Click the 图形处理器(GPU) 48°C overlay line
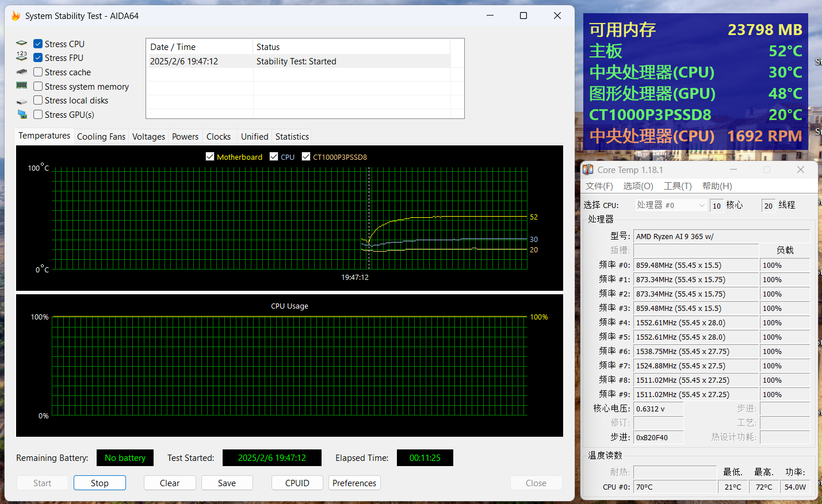This screenshot has height=504, width=822. coord(695,93)
